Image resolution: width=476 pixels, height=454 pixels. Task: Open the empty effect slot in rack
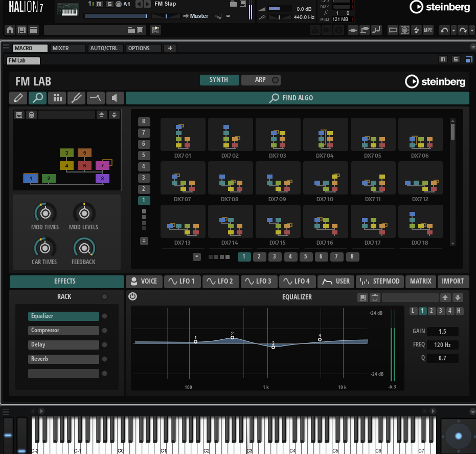(x=63, y=374)
